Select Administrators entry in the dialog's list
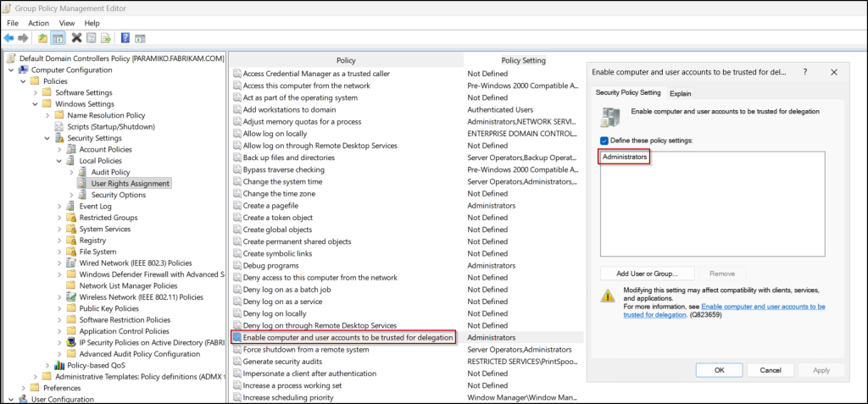 pos(625,158)
